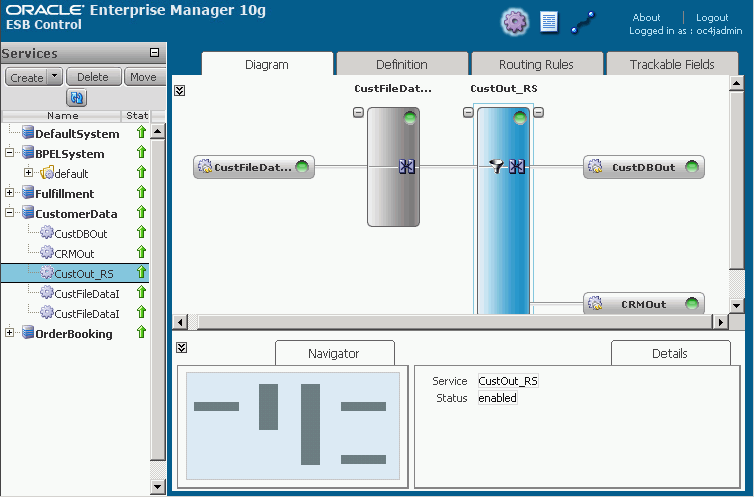Open the About link
Viewport: 754px width, 497px height.
646,17
